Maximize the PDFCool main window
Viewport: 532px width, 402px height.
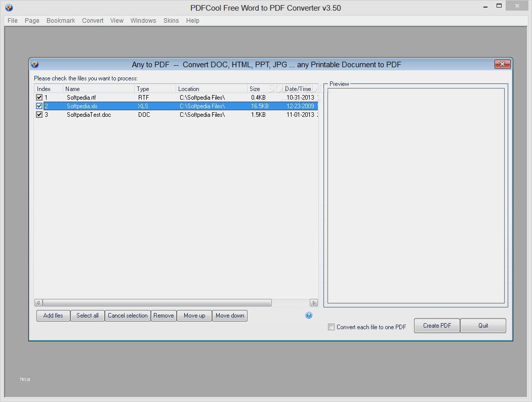point(499,6)
